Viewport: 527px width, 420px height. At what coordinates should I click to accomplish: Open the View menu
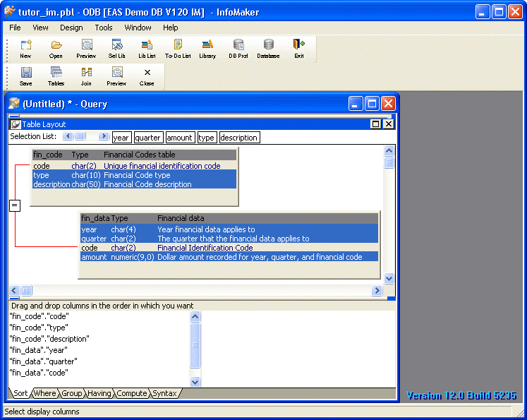(40, 28)
